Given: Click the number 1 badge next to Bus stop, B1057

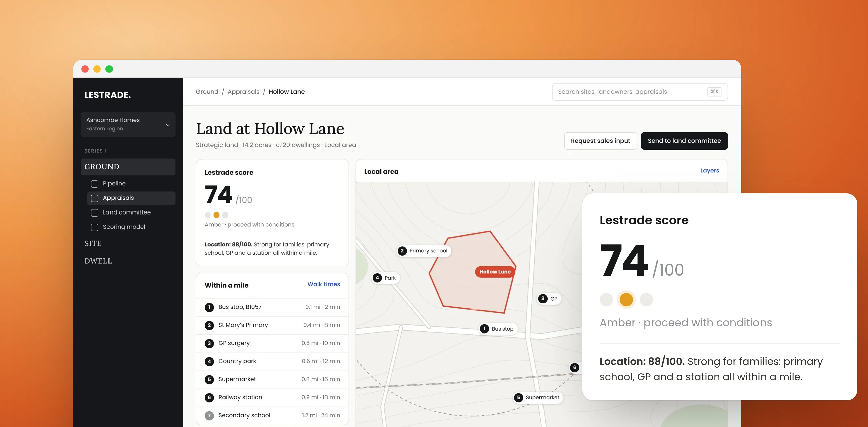Looking at the screenshot, I should [x=209, y=307].
